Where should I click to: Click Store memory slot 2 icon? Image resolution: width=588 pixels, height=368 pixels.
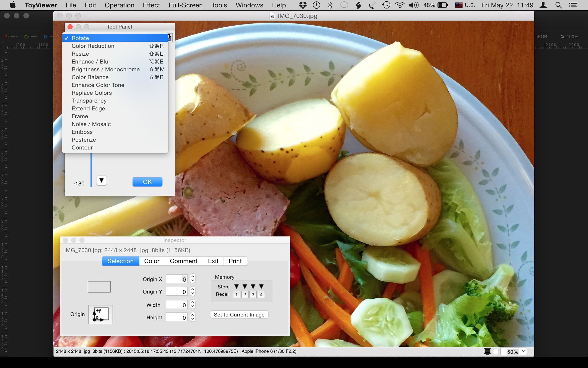pos(244,286)
